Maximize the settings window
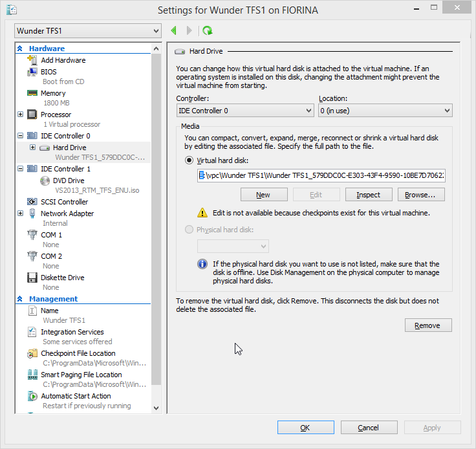 coord(434,8)
